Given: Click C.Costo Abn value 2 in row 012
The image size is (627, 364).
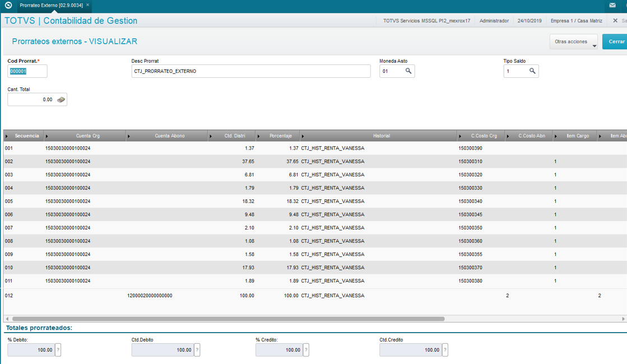Looking at the screenshot, I should [508, 296].
